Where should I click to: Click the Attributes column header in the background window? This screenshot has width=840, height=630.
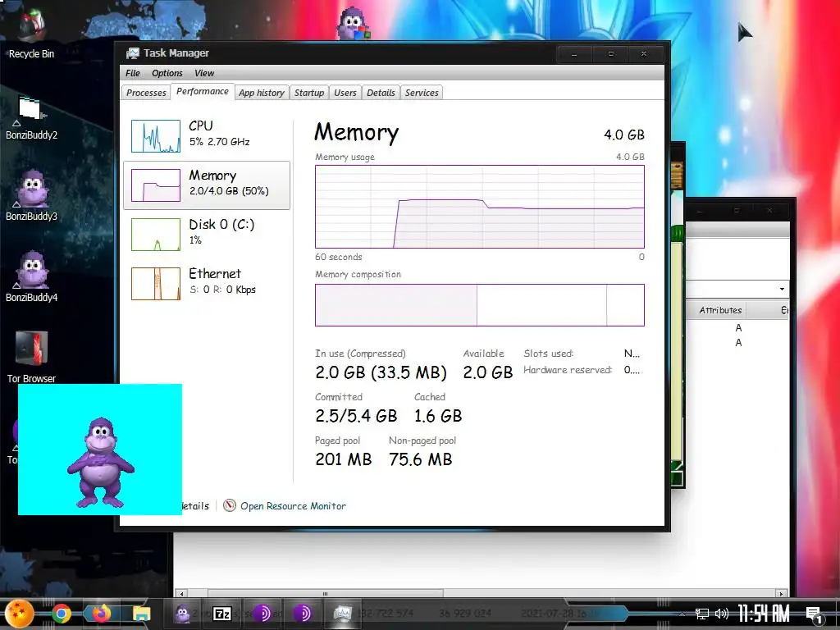pyautogui.click(x=718, y=310)
